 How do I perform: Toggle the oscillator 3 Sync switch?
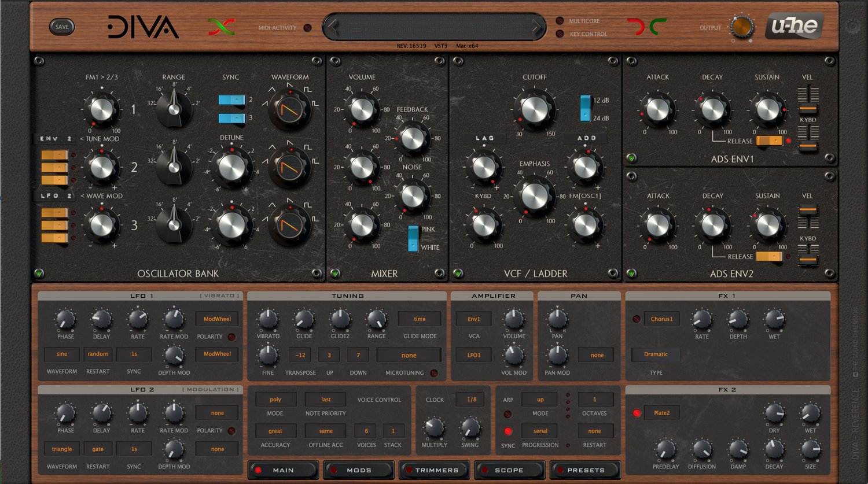[x=231, y=119]
